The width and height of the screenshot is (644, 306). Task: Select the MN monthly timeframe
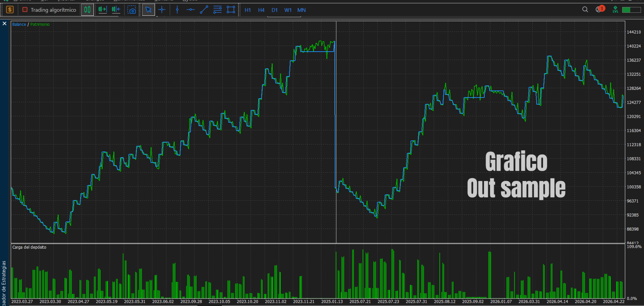302,10
